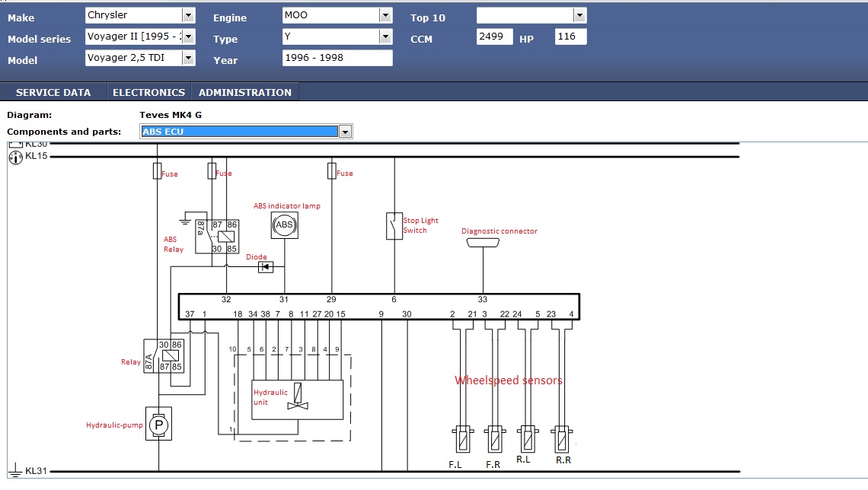The height and width of the screenshot is (490, 868).
Task: Click ECU pin number 33
Action: (x=483, y=299)
